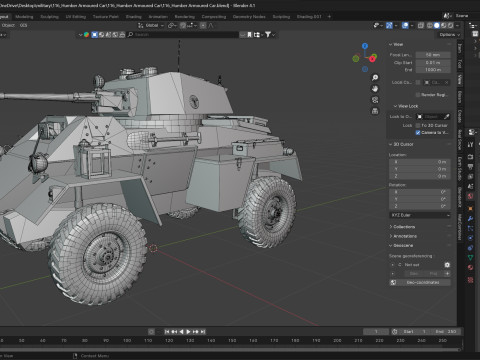Click 3D cursor Location X field
Viewport: 480px width, 360px height.
click(x=420, y=162)
